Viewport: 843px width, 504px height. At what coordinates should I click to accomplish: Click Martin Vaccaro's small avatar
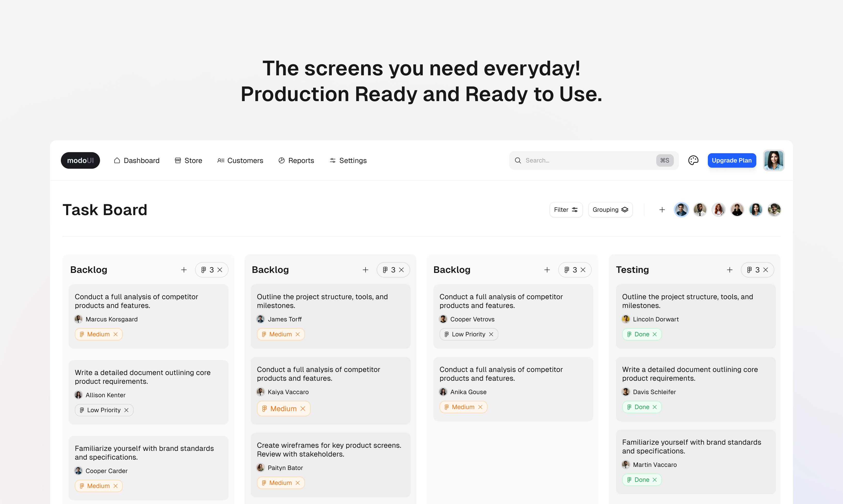(626, 464)
